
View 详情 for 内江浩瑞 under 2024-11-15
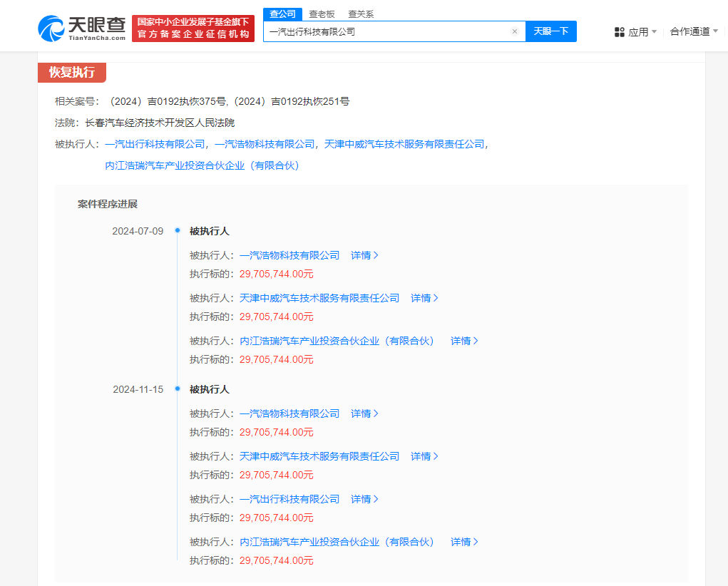[464, 542]
